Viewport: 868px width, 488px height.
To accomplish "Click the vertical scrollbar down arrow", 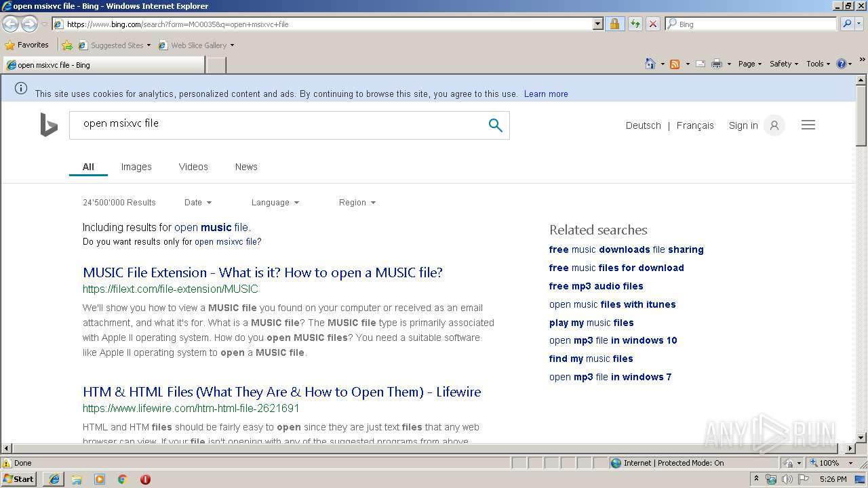I will 861,438.
